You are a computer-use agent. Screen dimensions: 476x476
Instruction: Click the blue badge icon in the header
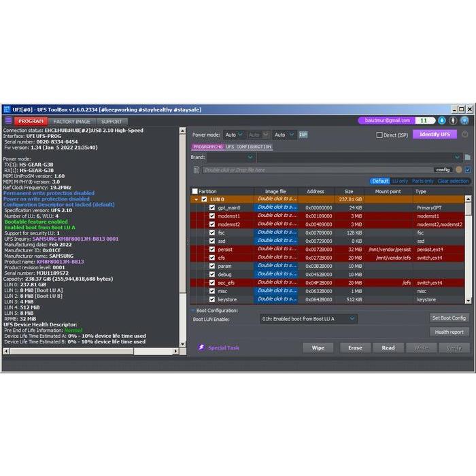tap(464, 120)
